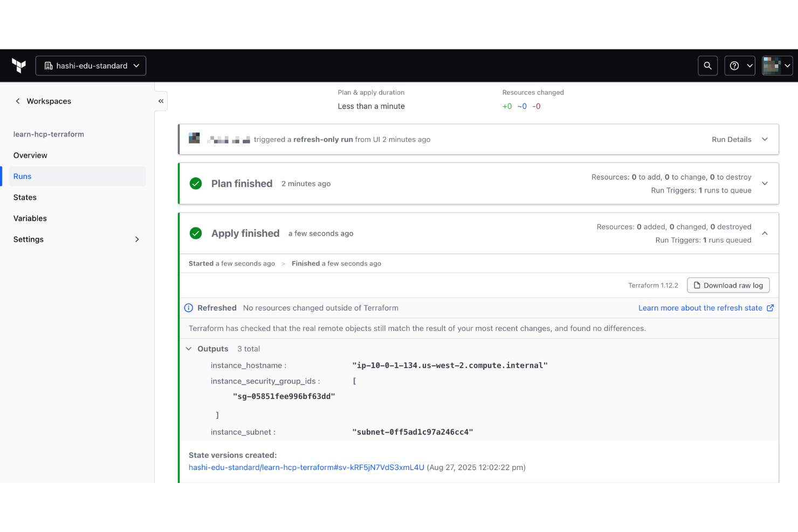Open the hashi-edu-standard workspace switcher
798x532 pixels.
pyautogui.click(x=90, y=65)
